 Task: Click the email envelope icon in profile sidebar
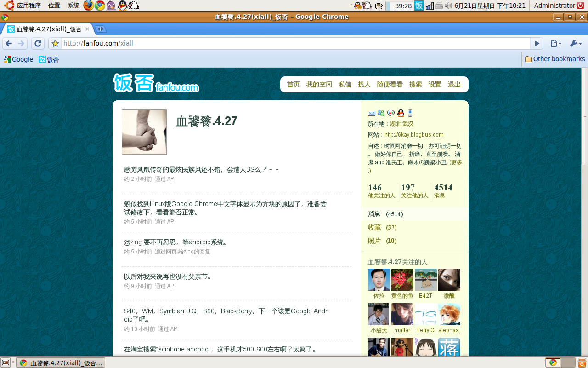tap(372, 113)
